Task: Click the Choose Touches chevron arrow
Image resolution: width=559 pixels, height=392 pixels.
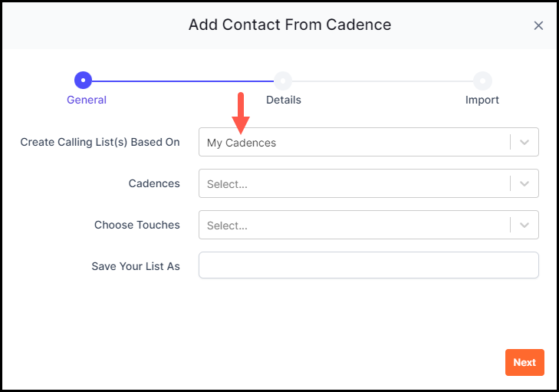Action: [x=524, y=225]
